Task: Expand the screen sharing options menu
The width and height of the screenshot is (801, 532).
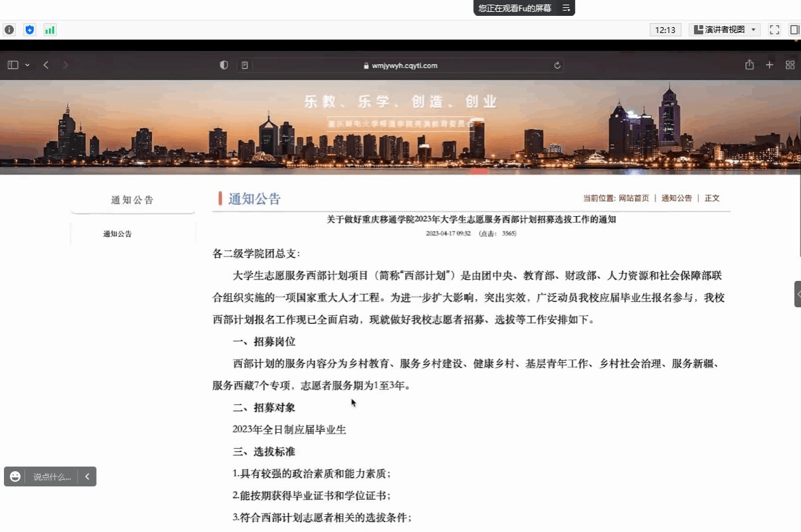Action: click(566, 8)
